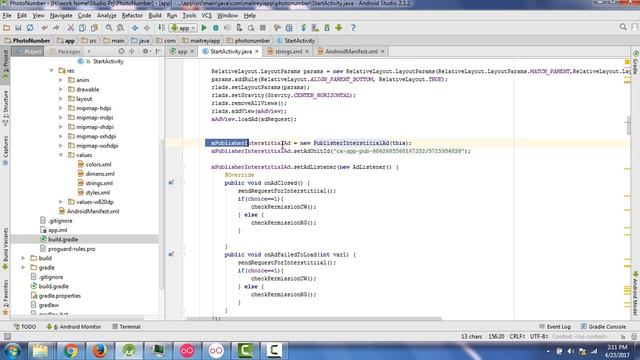Collapse the res folder
This screenshot has width=640, height=360.
[x=52, y=71]
